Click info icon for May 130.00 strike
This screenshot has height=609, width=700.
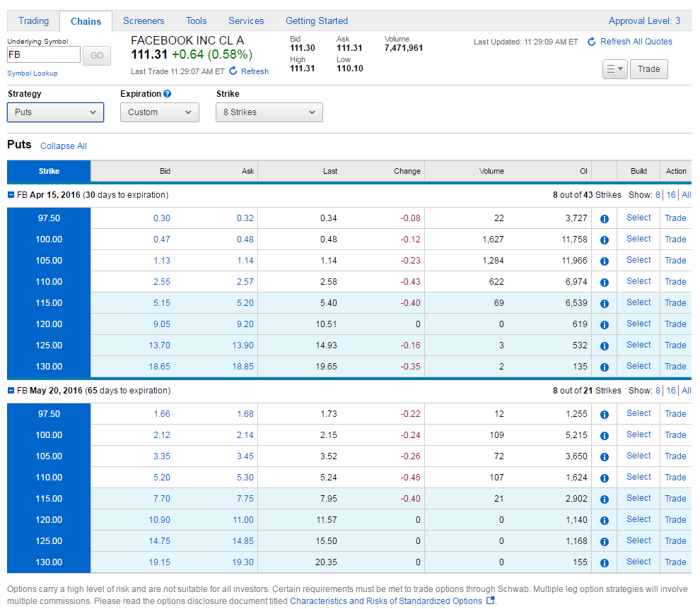(604, 563)
